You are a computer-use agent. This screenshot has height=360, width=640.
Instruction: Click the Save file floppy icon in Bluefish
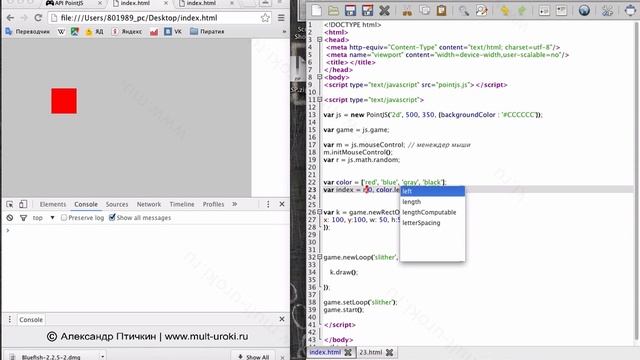[x=350, y=10]
